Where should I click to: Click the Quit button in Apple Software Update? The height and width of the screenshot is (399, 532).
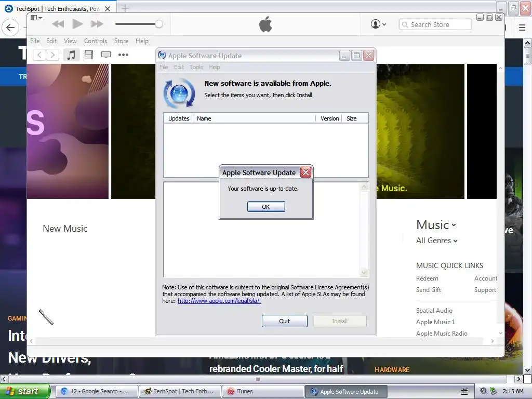tap(284, 321)
